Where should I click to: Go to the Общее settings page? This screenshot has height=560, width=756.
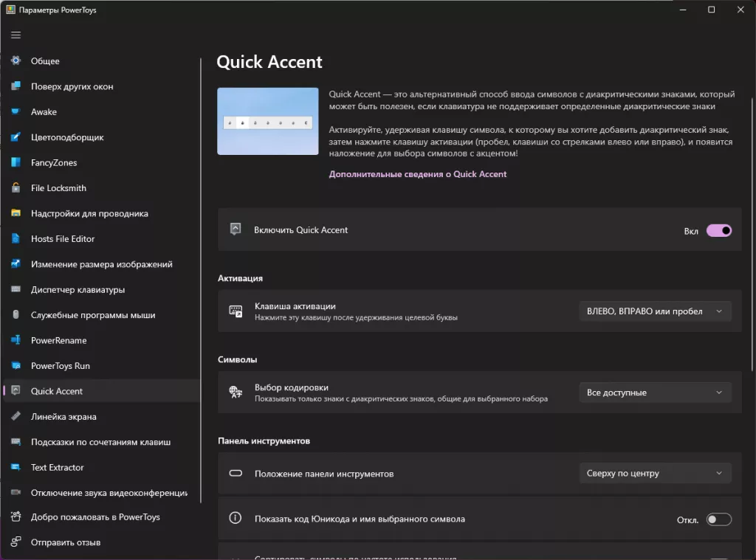tap(45, 61)
